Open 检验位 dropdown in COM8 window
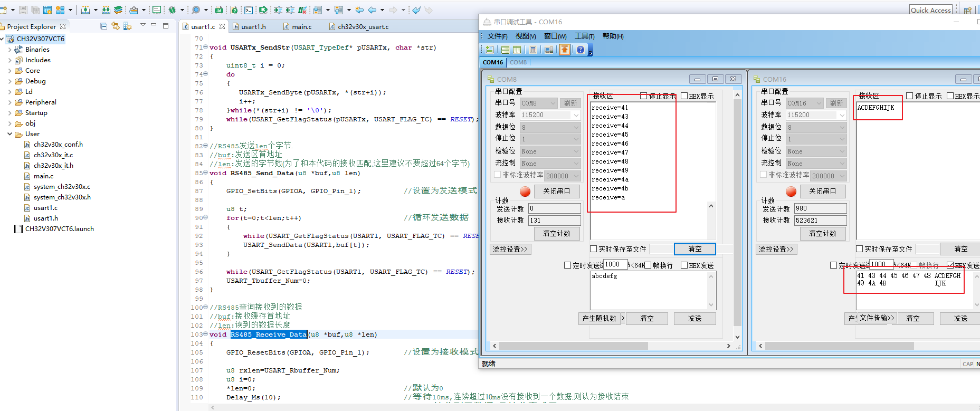 coord(576,151)
